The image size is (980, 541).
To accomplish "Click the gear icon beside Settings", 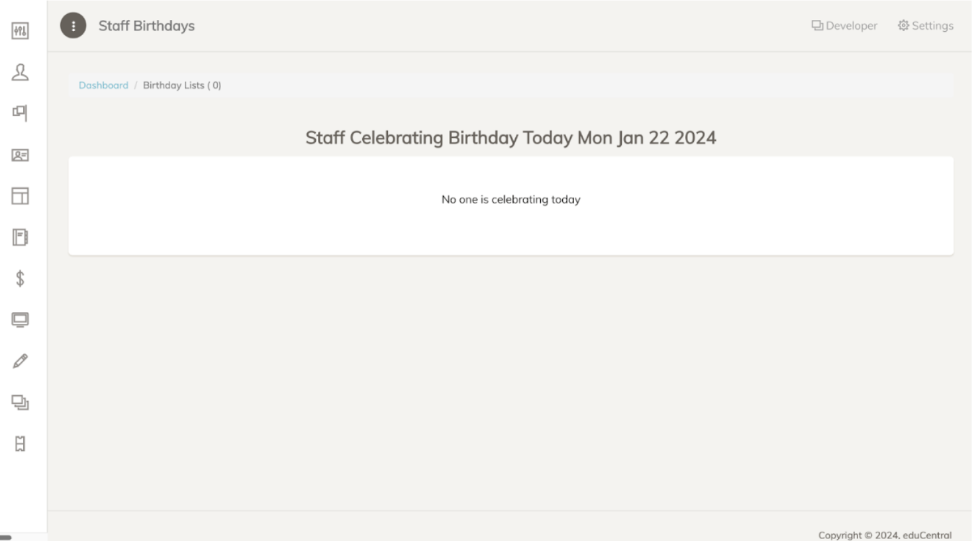I will tap(903, 26).
